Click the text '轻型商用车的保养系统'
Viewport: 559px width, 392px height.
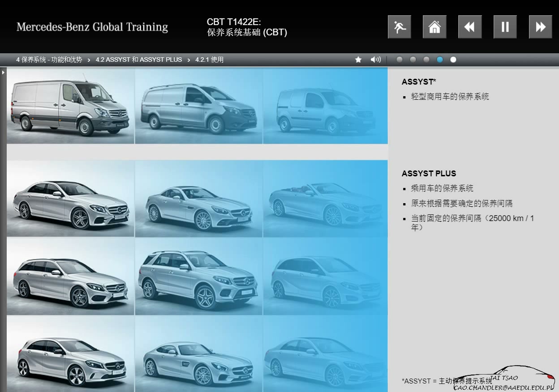pos(450,97)
